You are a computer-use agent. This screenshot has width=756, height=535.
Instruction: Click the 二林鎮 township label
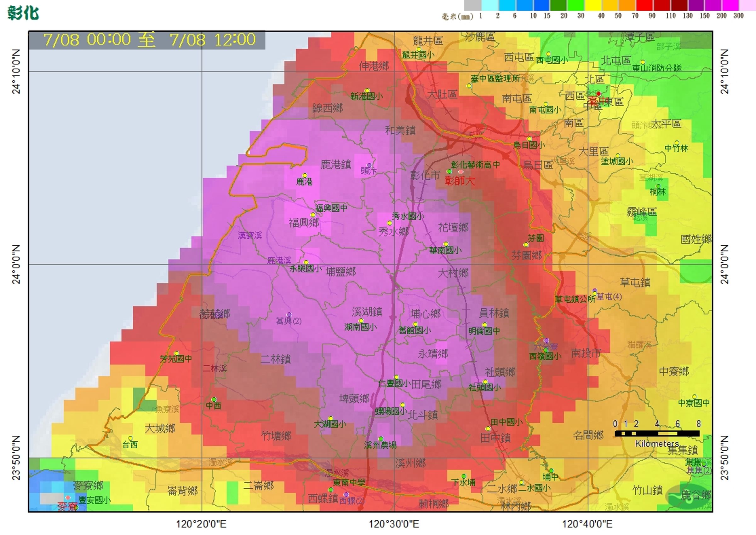(276, 359)
